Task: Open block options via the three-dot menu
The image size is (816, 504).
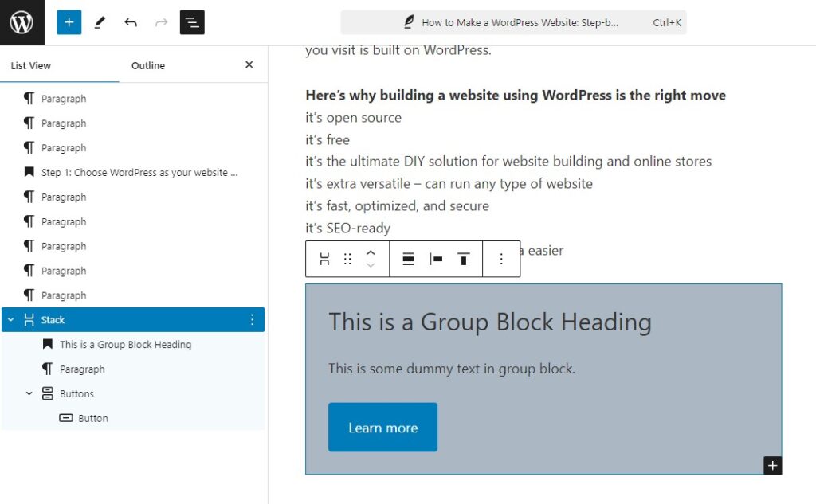Action: click(x=501, y=259)
